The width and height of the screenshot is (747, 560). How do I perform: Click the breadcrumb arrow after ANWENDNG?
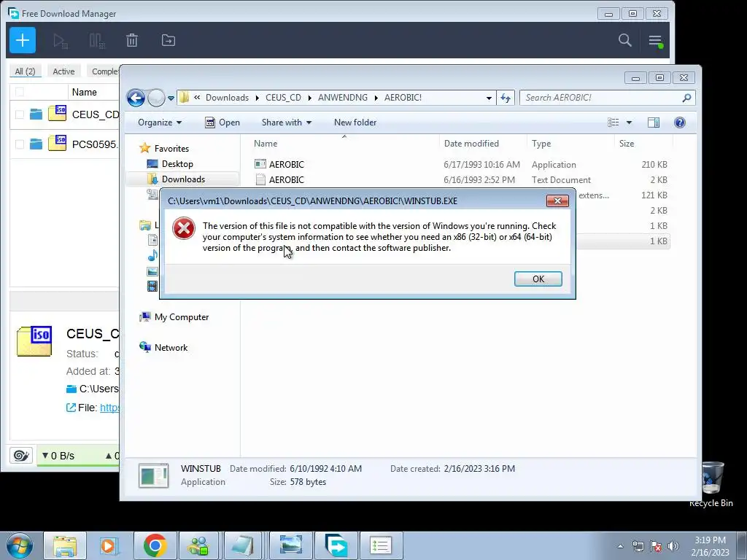[376, 98]
